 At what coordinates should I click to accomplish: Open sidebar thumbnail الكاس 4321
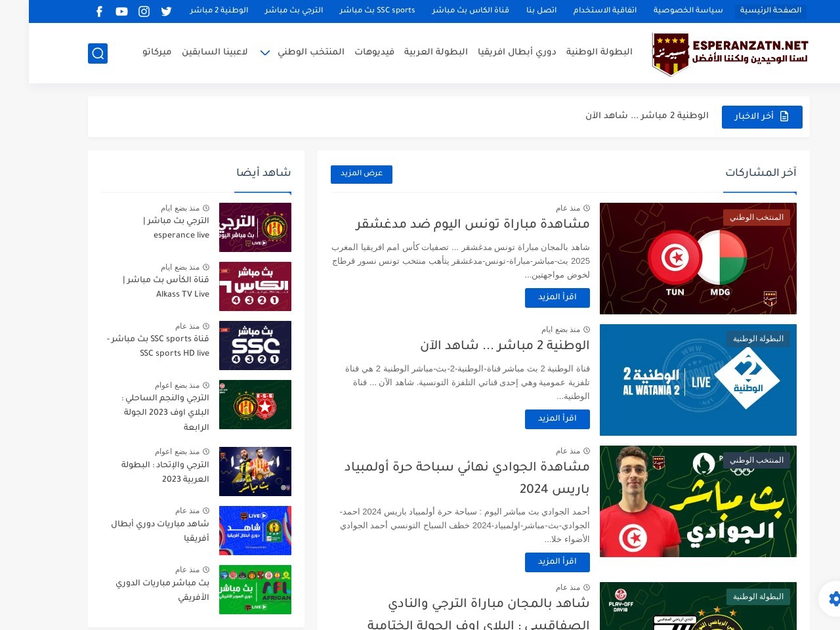point(255,286)
